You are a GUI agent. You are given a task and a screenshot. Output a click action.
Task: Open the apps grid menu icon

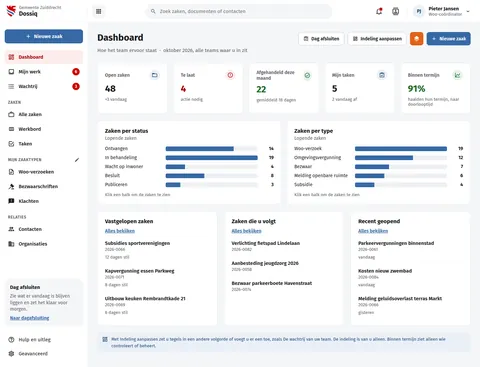tap(99, 11)
